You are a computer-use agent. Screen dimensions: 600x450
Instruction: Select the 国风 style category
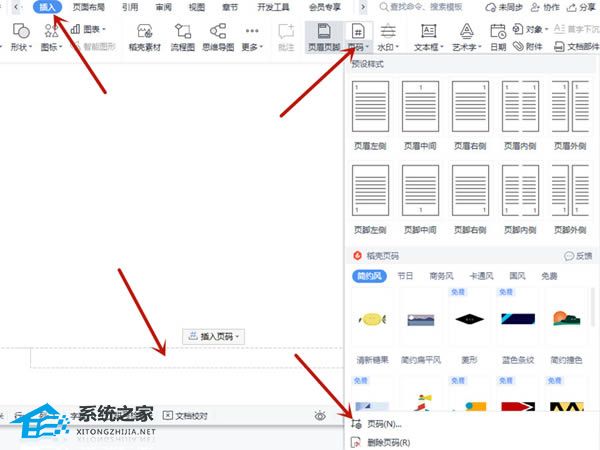click(517, 276)
